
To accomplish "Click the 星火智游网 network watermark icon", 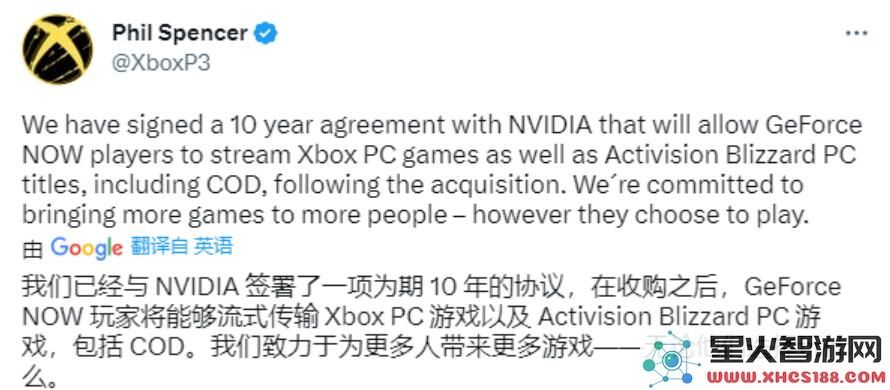I will click(x=672, y=359).
